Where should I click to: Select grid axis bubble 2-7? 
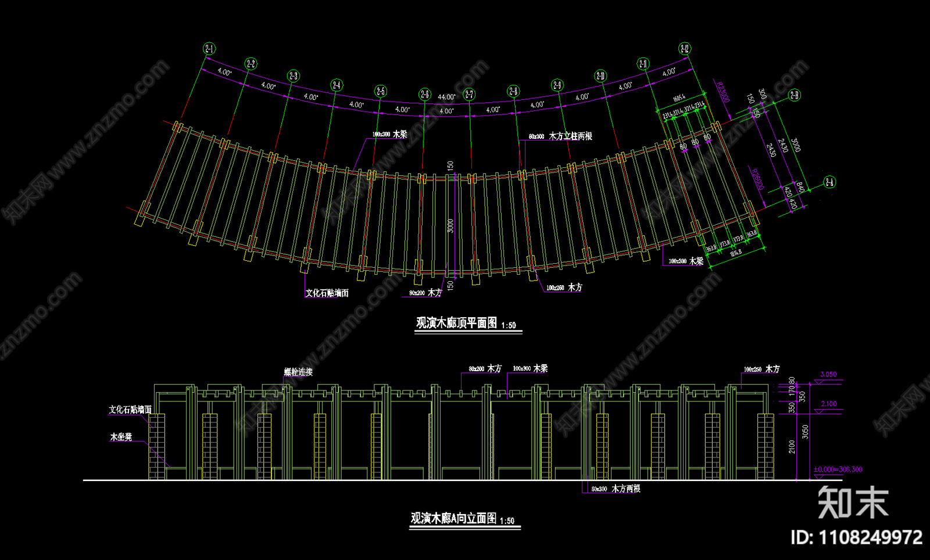click(468, 94)
